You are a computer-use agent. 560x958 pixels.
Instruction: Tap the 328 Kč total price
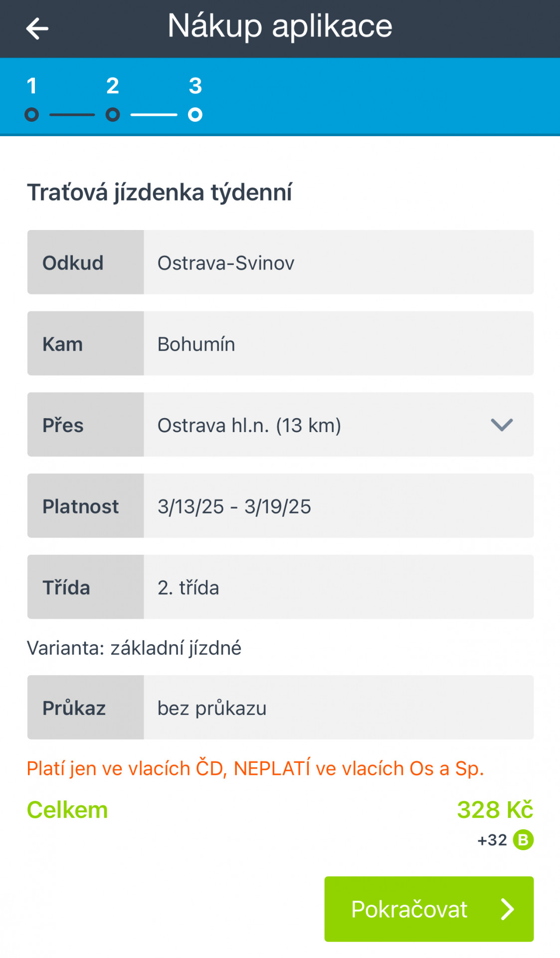(x=495, y=809)
